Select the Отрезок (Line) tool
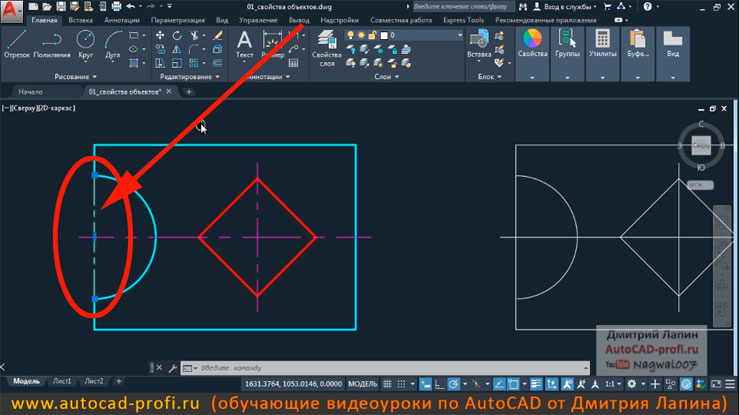739x415 pixels. pyautogui.click(x=16, y=44)
